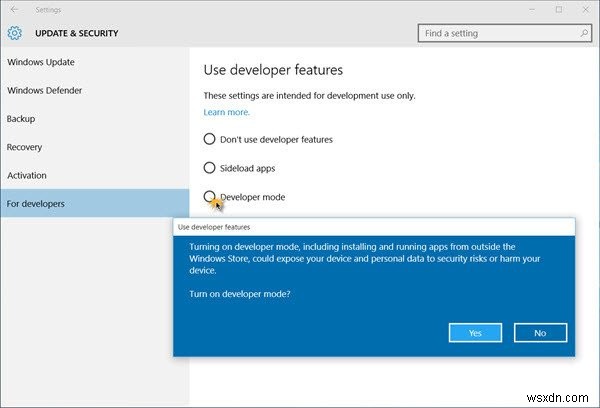The width and height of the screenshot is (600, 408).
Task: Go back using the back arrow
Action: point(15,10)
